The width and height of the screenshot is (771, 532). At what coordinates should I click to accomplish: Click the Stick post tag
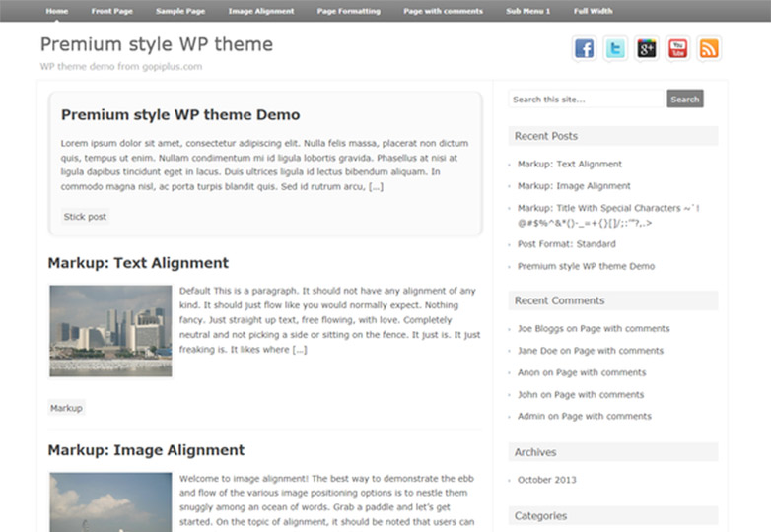click(x=85, y=217)
